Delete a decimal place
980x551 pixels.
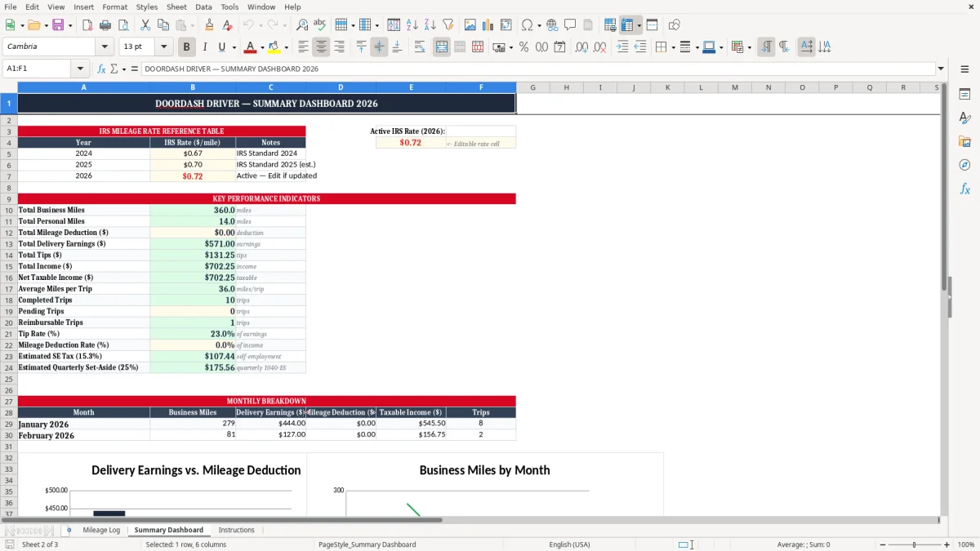tap(600, 47)
